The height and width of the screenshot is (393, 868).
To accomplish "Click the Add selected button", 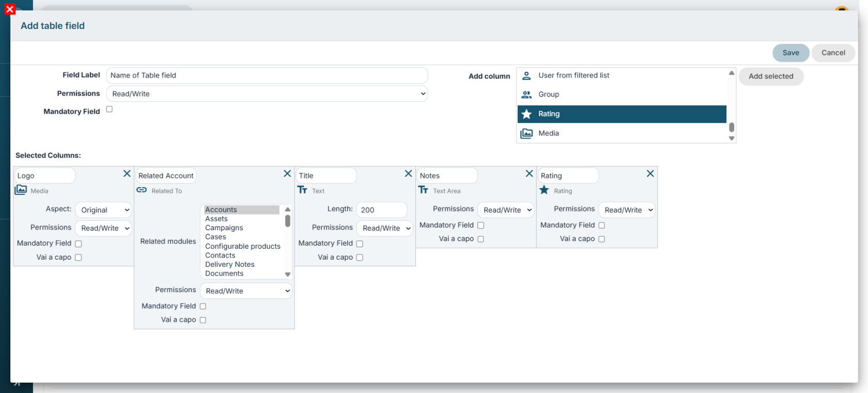I will (x=771, y=76).
